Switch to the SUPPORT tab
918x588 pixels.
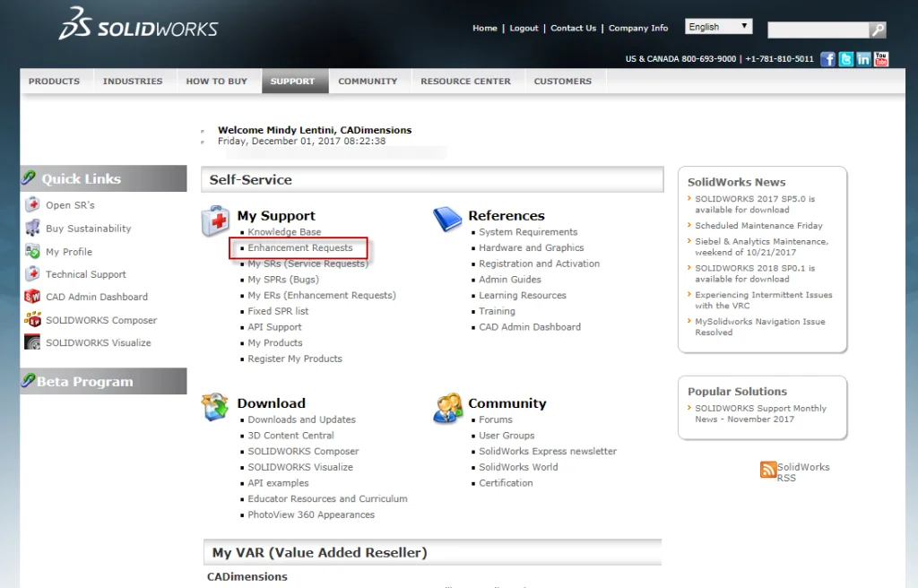tap(294, 81)
